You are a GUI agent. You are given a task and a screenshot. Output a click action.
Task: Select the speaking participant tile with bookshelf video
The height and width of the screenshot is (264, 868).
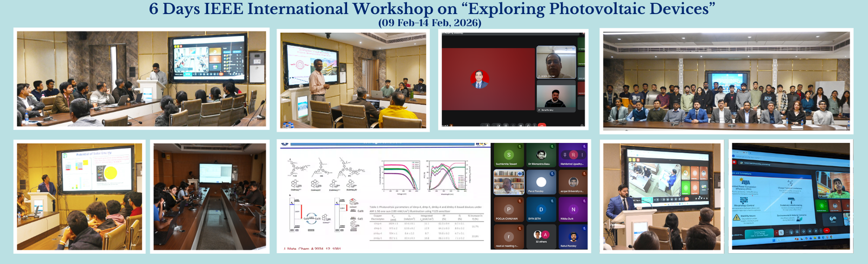coord(509,182)
